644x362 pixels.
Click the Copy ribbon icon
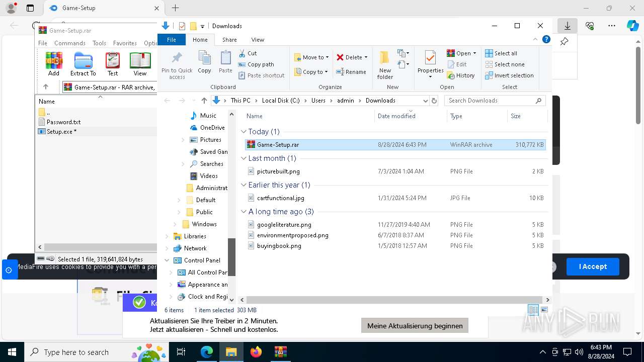(x=204, y=62)
